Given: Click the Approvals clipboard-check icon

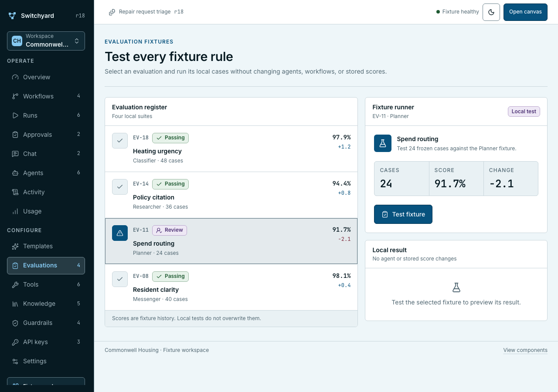Looking at the screenshot, I should [15, 135].
